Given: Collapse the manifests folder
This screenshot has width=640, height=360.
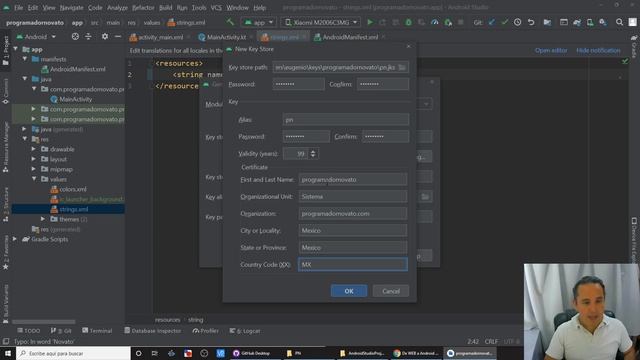Looking at the screenshot, I should 25,59.
